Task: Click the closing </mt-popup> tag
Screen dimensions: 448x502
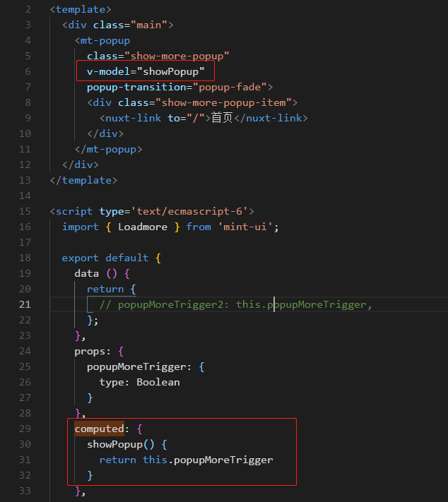Action: [x=108, y=149]
